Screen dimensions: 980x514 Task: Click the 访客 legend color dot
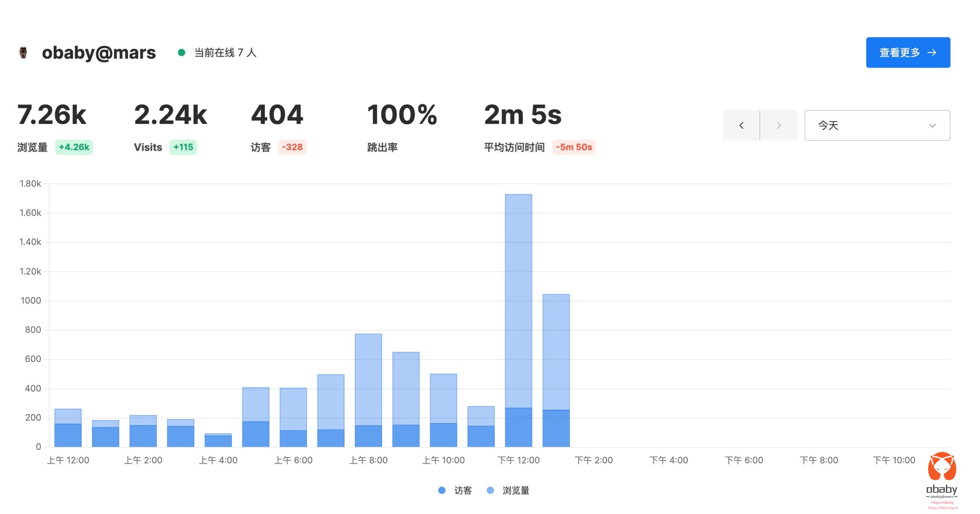pos(442,490)
